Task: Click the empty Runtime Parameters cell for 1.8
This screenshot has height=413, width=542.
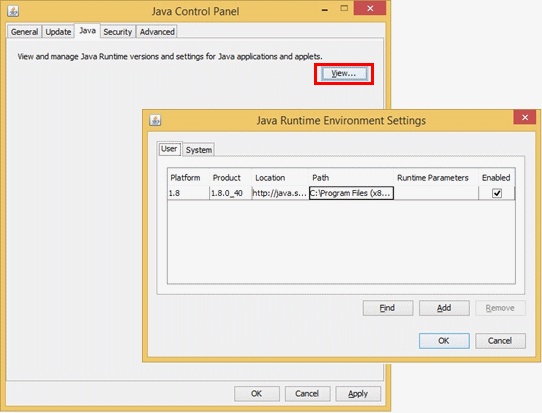Action: tap(436, 193)
